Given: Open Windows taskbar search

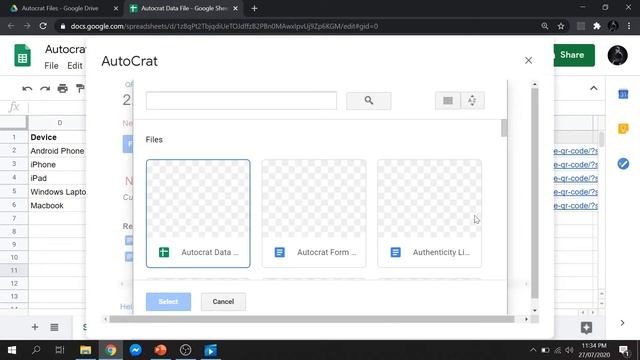Looking at the screenshot, I should click(36, 350).
